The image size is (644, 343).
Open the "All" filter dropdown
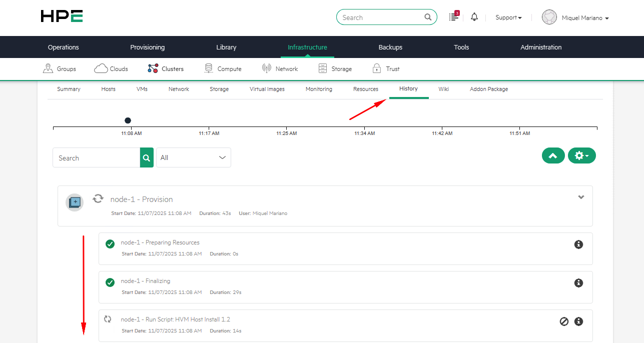(194, 157)
